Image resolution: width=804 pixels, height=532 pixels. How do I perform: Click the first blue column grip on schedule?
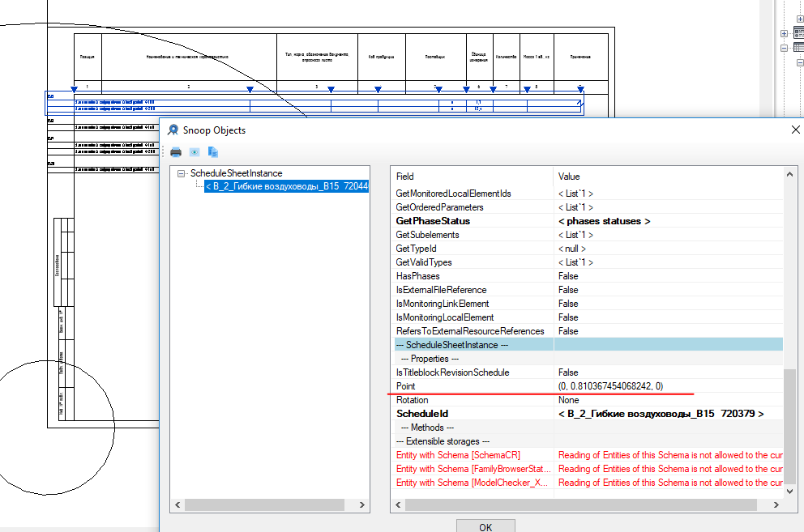[74, 90]
